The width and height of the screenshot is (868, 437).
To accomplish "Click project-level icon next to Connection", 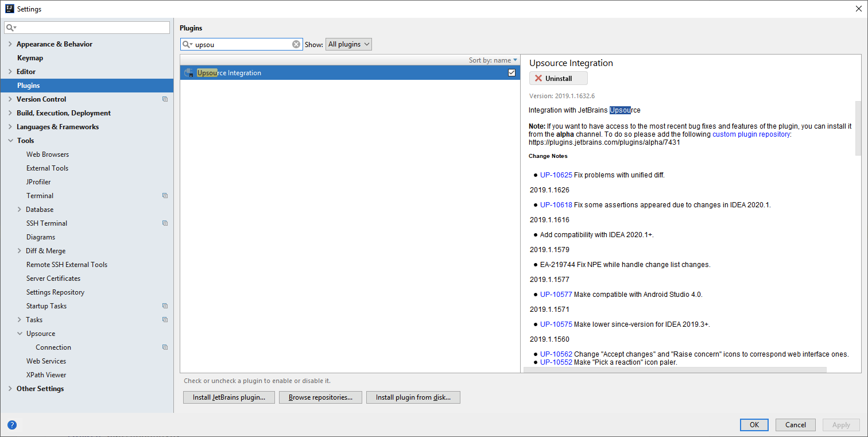I will coord(165,347).
